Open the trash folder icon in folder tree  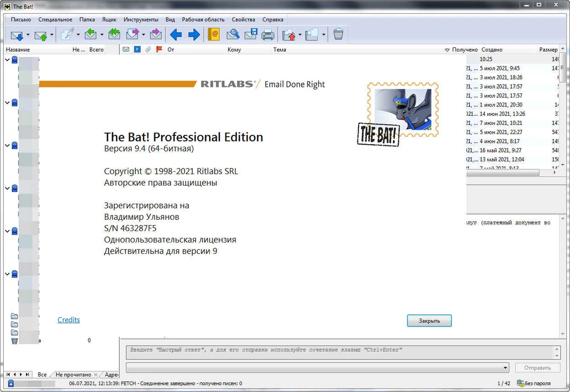(14, 340)
